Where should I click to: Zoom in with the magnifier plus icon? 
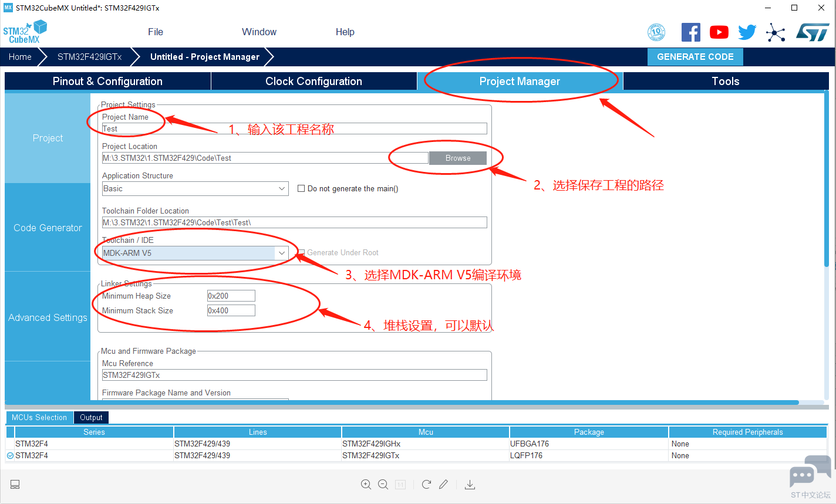tap(366, 485)
